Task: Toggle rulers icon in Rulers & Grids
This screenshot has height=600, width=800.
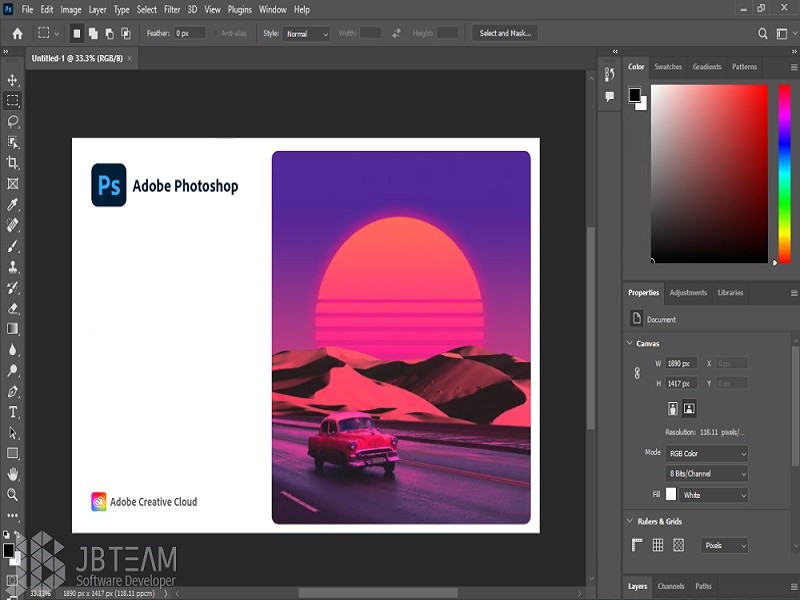Action: 637,545
